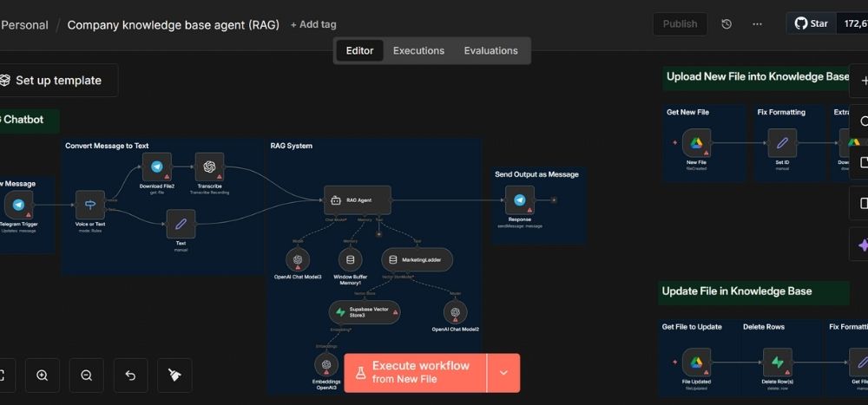The height and width of the screenshot is (405, 868).
Task: Click the GitHub Star button
Action: pyautogui.click(x=812, y=23)
